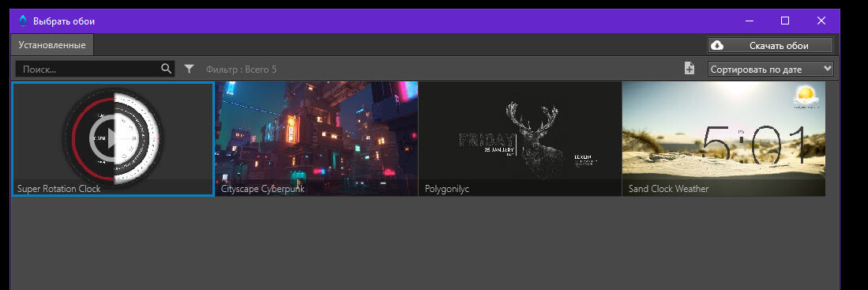Click the Фильтр : Всего 5 text
The width and height of the screenshot is (868, 290).
point(241,70)
